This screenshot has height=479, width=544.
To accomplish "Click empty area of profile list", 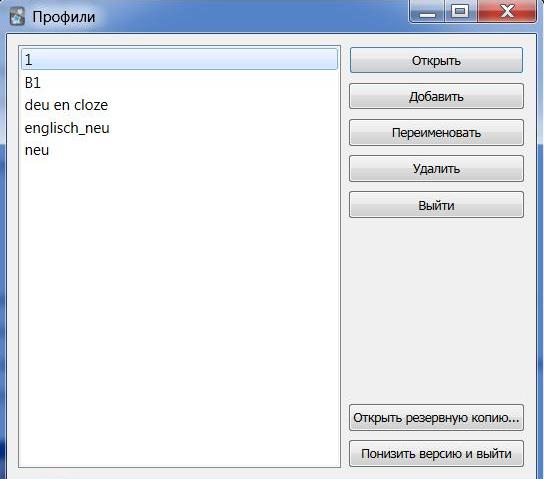I will click(x=179, y=312).
